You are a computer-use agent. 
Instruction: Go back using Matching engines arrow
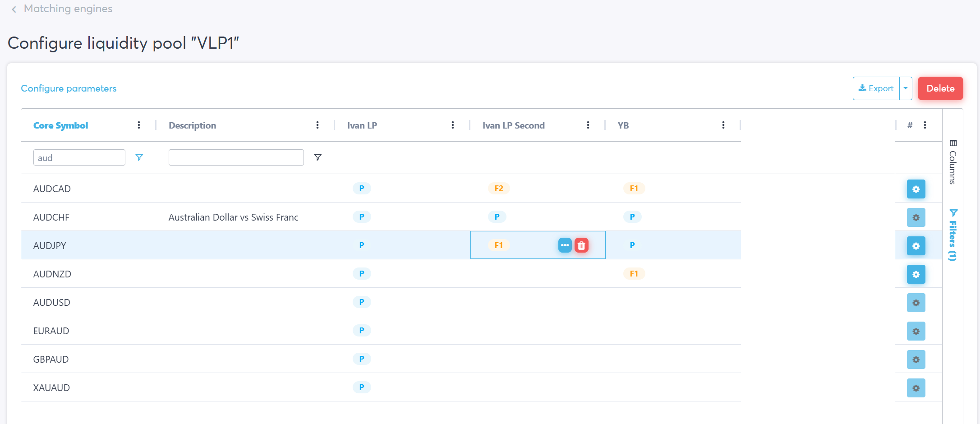[14, 9]
